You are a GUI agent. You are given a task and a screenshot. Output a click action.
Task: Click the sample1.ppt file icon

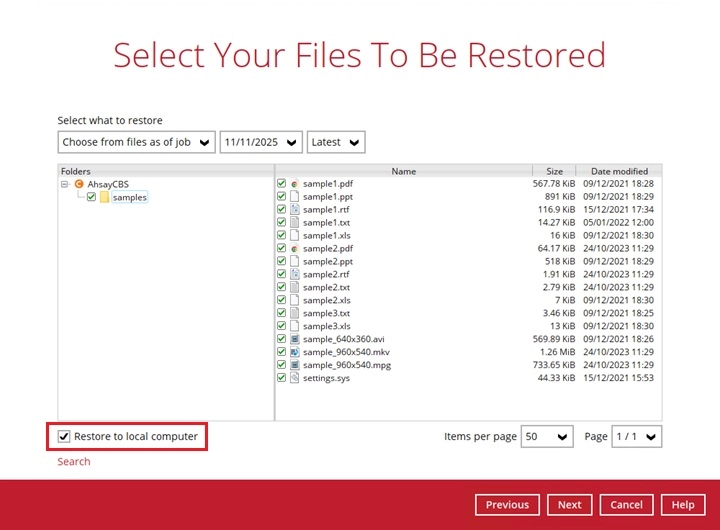[x=295, y=197]
